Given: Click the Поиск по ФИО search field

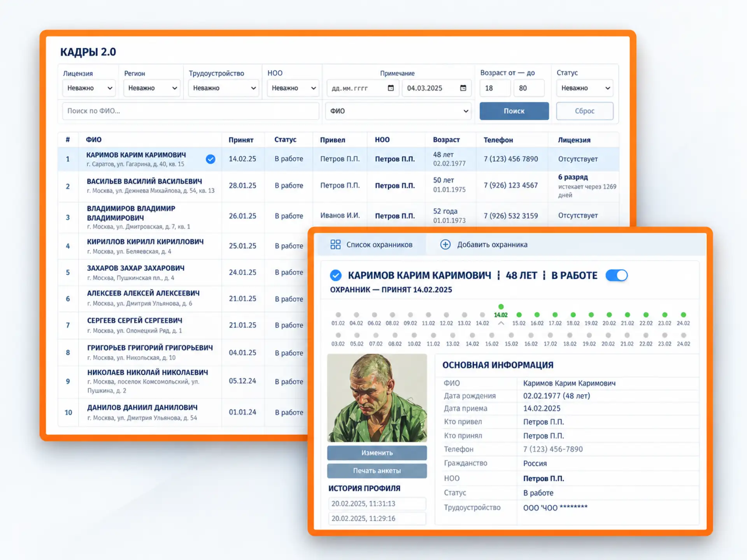Looking at the screenshot, I should point(191,111).
